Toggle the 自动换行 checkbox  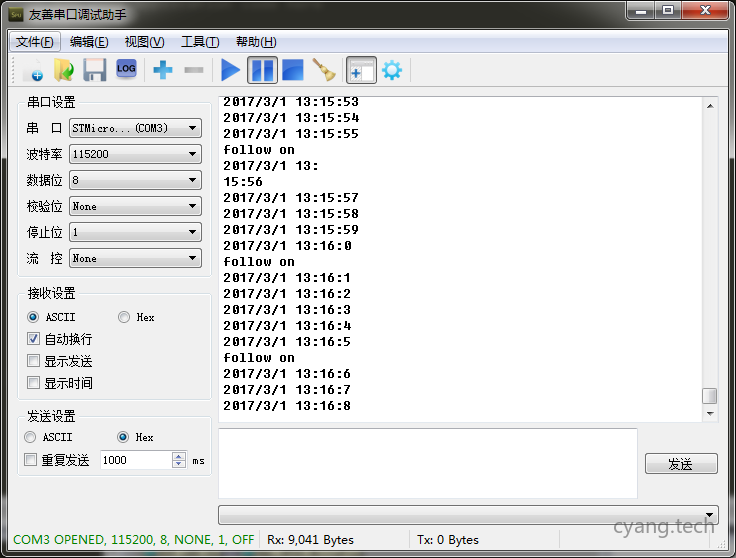point(34,339)
